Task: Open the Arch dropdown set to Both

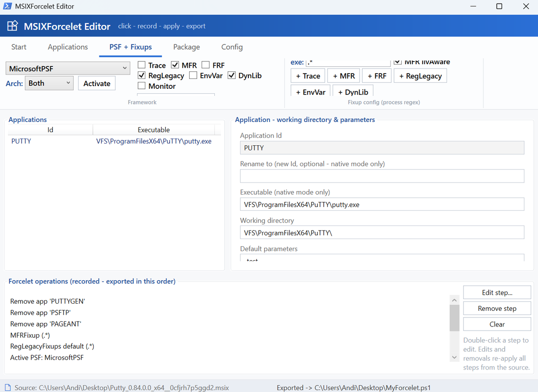Action: 49,83
